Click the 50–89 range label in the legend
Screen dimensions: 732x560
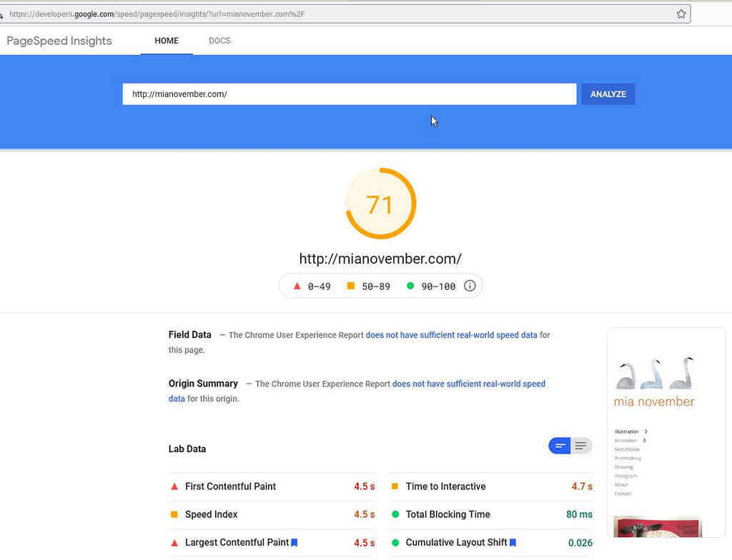point(376,286)
